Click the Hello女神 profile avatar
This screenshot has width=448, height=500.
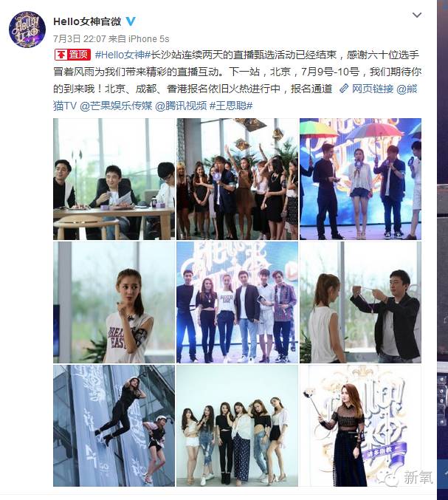pyautogui.click(x=27, y=30)
